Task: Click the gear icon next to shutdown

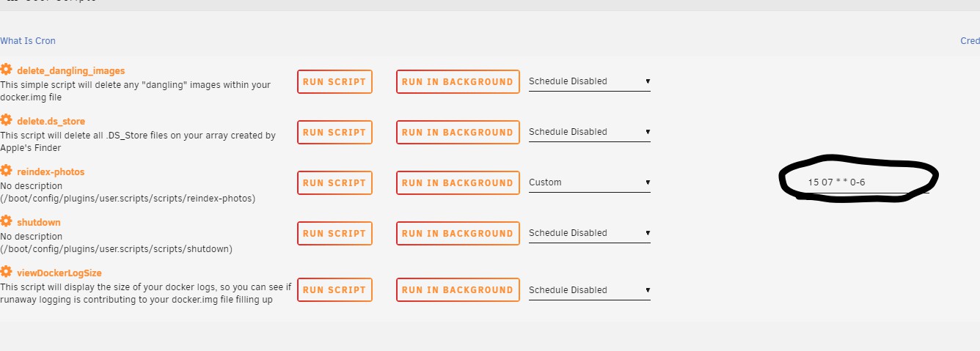Action: (6, 221)
